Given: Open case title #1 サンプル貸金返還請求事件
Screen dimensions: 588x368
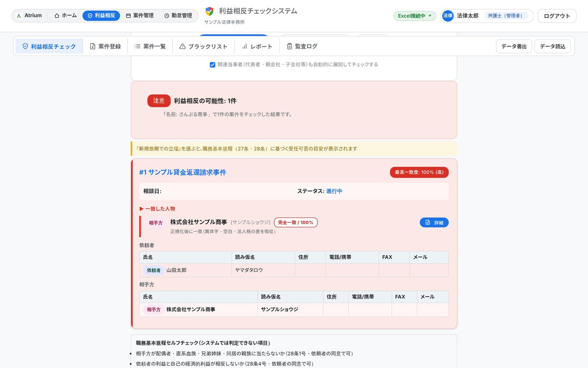Looking at the screenshot, I should point(183,172).
